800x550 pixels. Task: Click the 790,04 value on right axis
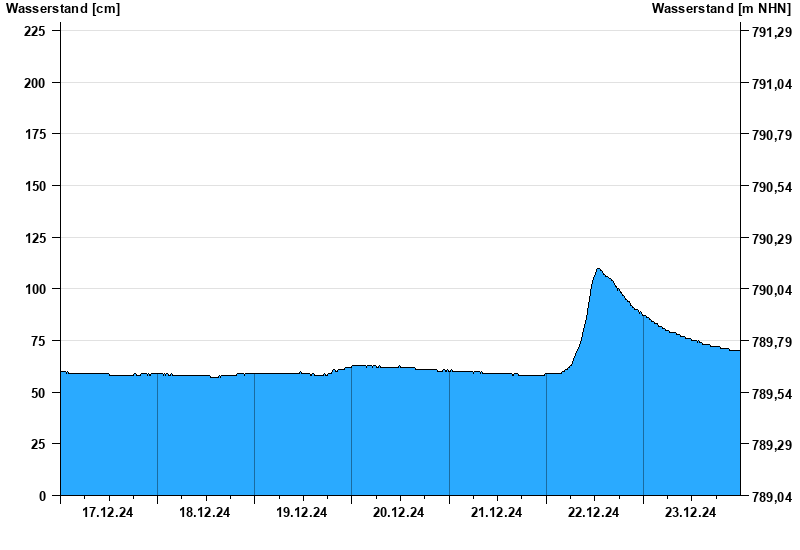pyautogui.click(x=772, y=290)
